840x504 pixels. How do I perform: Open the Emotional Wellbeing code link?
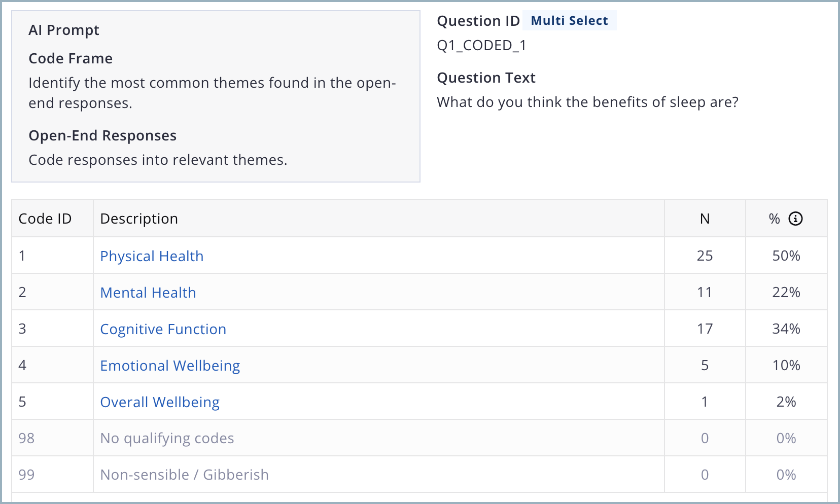click(x=170, y=366)
